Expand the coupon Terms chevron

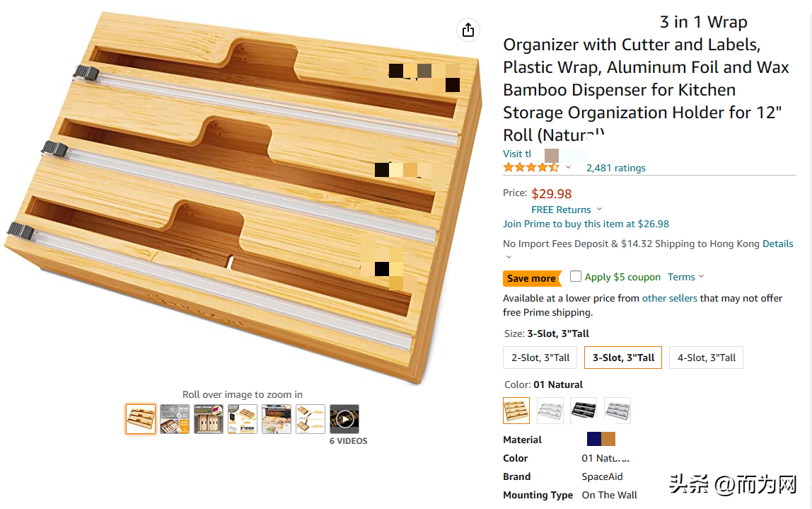[701, 277]
